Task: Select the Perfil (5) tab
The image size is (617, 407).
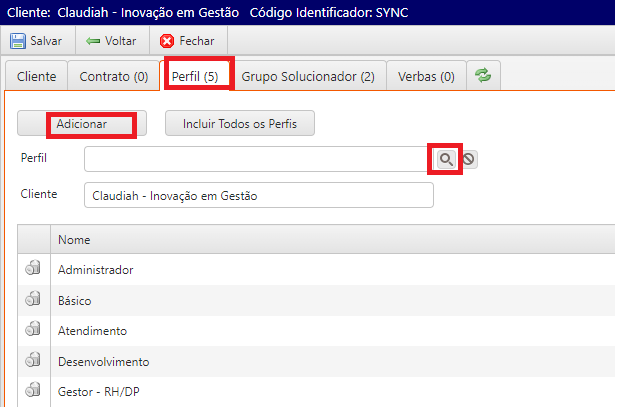Action: (x=197, y=76)
